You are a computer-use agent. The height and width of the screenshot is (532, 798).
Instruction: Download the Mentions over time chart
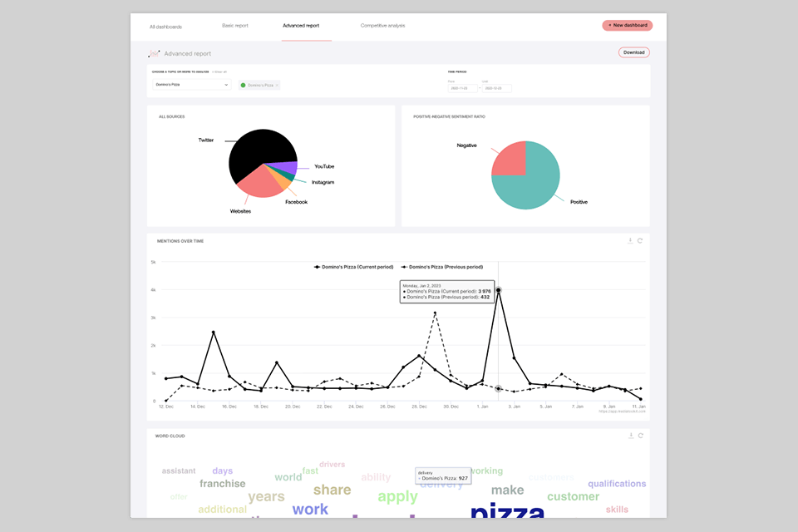point(630,241)
